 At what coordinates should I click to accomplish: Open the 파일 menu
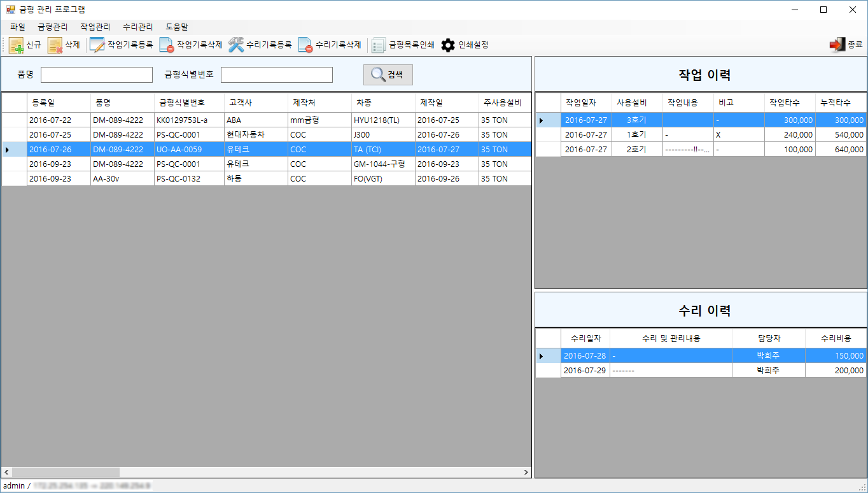[x=18, y=27]
